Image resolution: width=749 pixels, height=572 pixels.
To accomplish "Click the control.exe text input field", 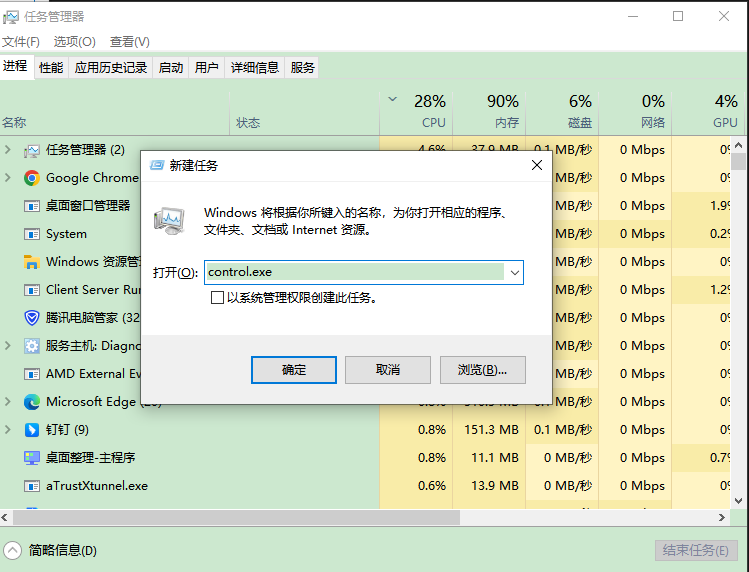I will click(x=355, y=272).
